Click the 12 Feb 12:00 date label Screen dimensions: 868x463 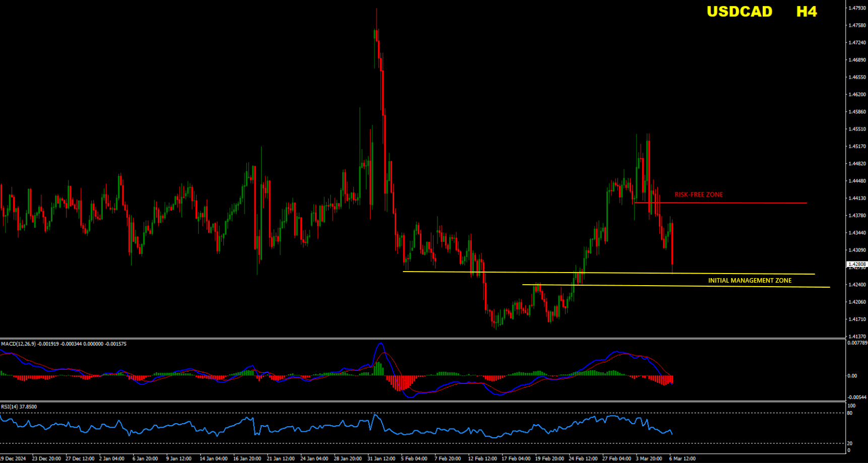tap(482, 458)
